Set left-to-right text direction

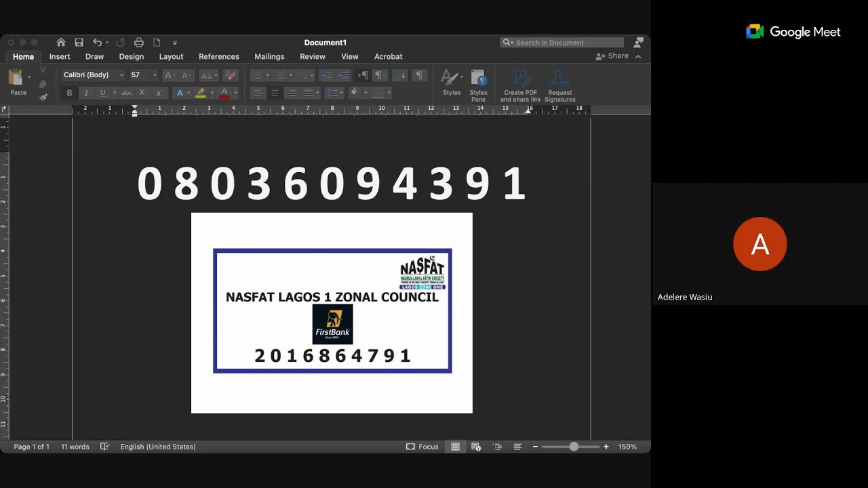click(x=363, y=75)
